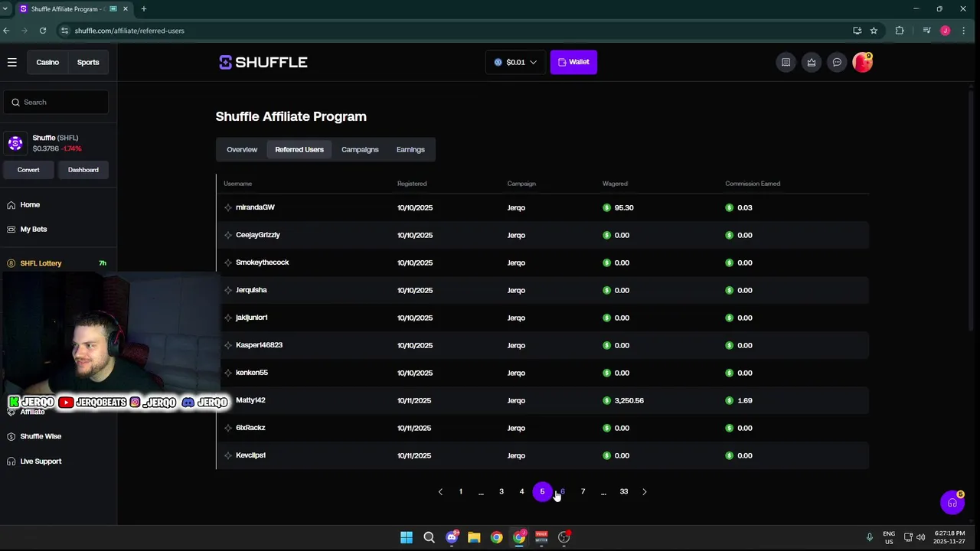
Task: Go to page 7
Action: 583,491
